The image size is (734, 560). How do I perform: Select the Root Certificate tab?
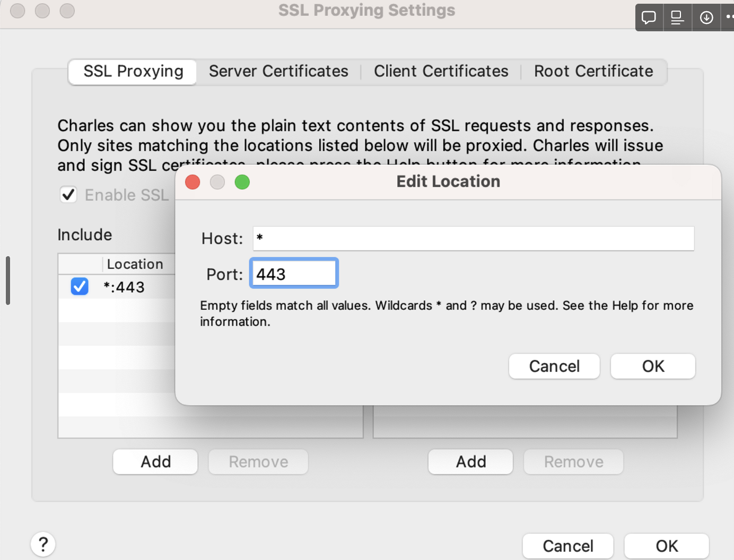click(593, 71)
